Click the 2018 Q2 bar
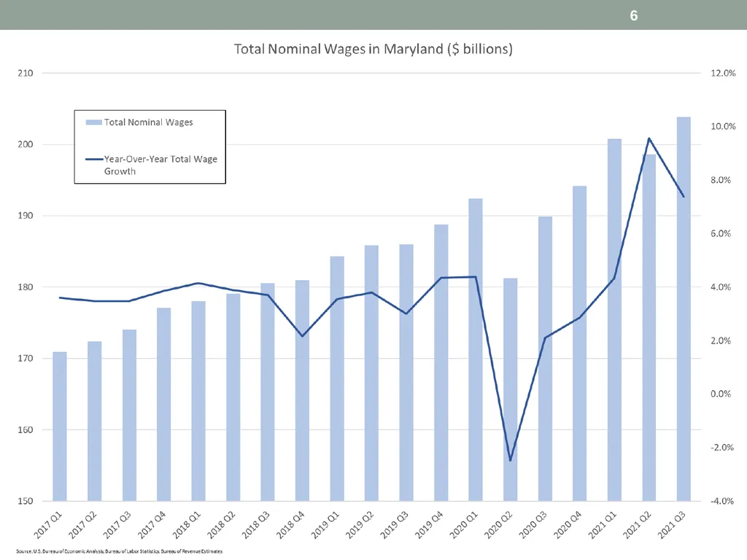Image resolution: width=747 pixels, height=560 pixels. click(233, 397)
